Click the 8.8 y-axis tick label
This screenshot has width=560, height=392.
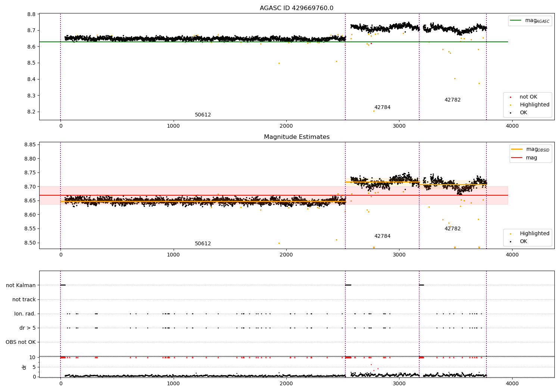pyautogui.click(x=32, y=14)
